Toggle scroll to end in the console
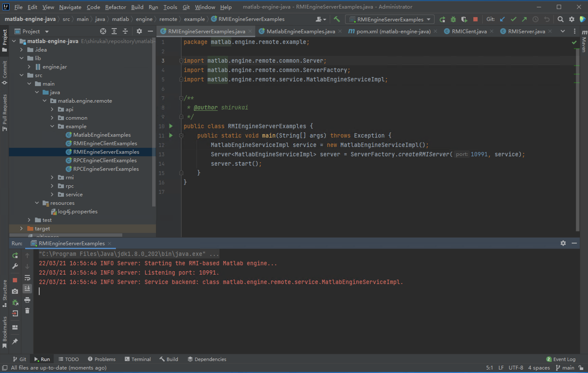Image resolution: width=588 pixels, height=373 pixels. (x=27, y=289)
